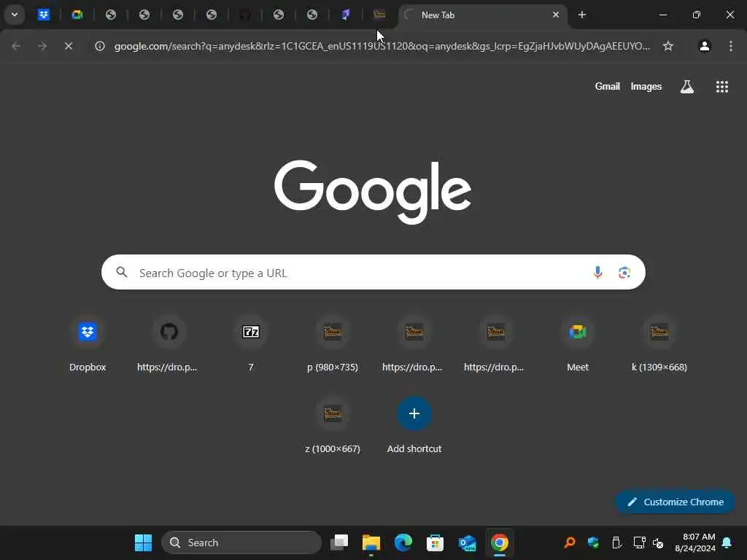747x560 pixels.
Task: Open the Meet shortcut
Action: click(x=578, y=343)
